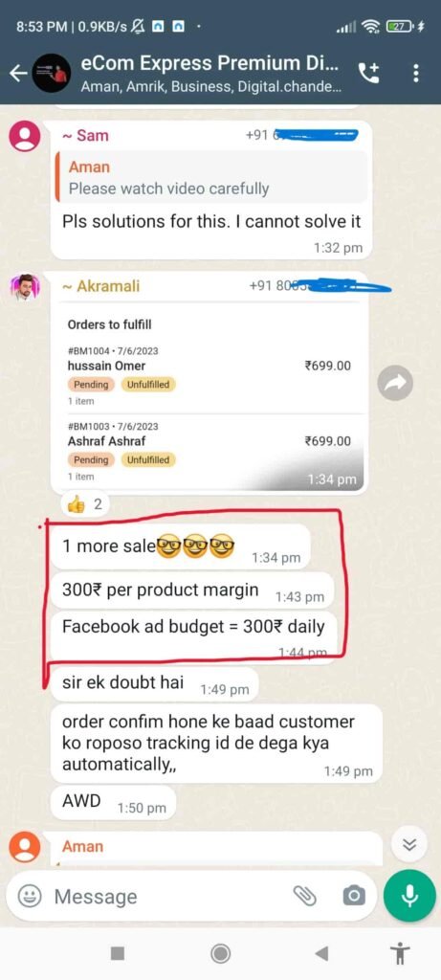441x980 pixels.
Task: Start a group call with the phone-plus icon
Action: pyautogui.click(x=368, y=73)
